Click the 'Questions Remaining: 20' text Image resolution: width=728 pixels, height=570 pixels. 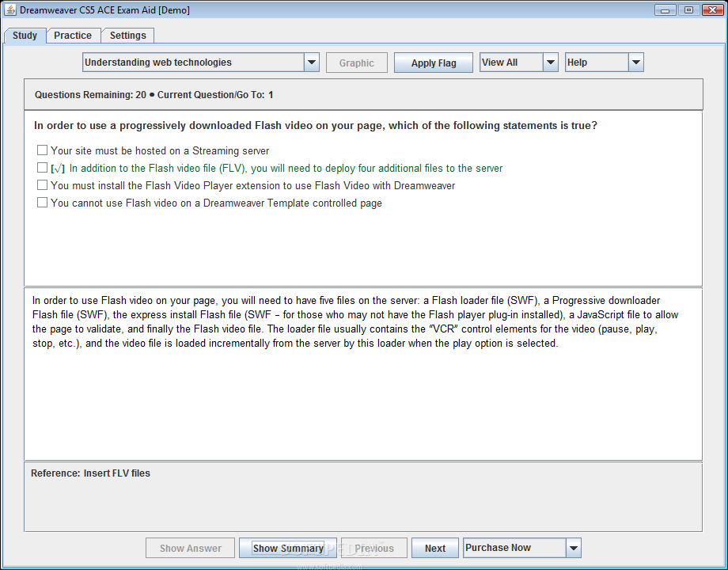coord(90,95)
